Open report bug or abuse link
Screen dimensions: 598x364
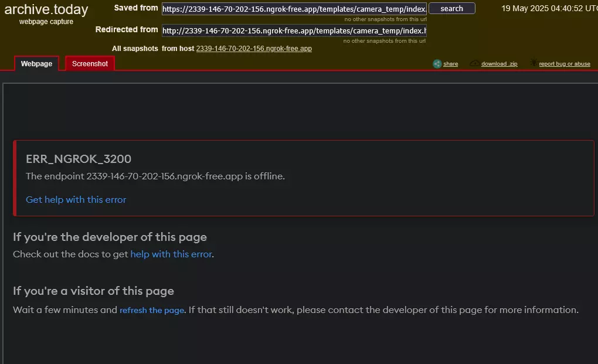click(565, 64)
